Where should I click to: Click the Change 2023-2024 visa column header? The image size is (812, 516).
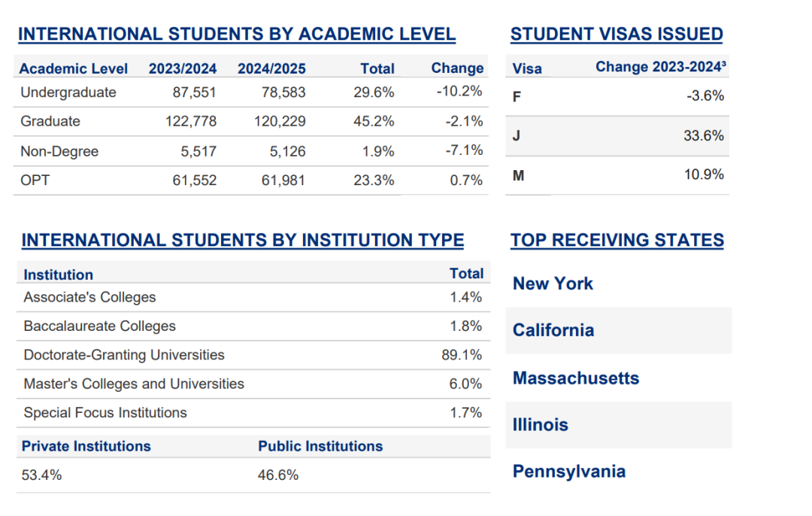661,67
